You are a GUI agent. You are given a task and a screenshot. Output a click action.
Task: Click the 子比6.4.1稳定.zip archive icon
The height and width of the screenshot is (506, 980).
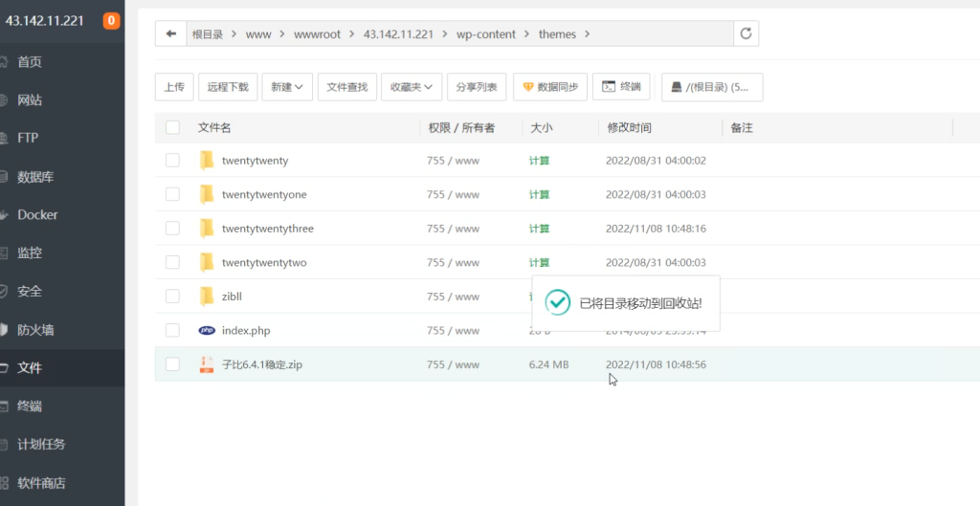click(x=207, y=364)
